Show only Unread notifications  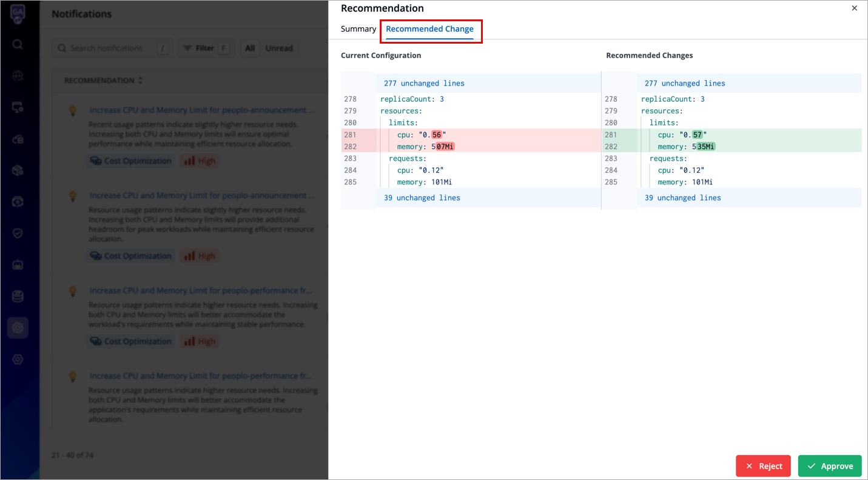(x=279, y=48)
